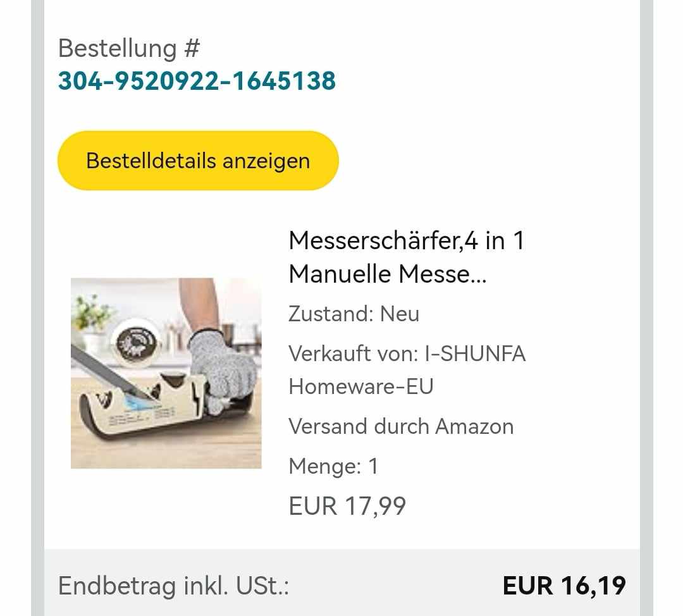Click the Bestellung # label
This screenshot has width=683, height=616.
(x=129, y=48)
